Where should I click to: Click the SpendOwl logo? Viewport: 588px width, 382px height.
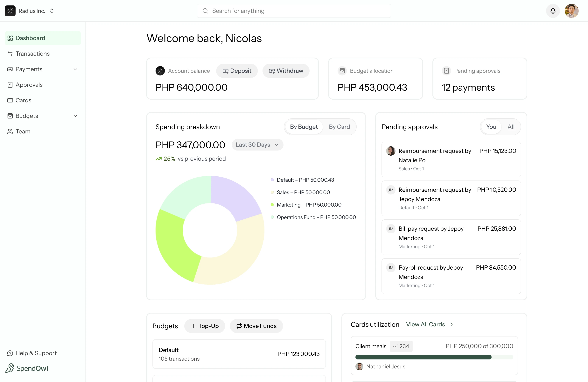tap(27, 368)
